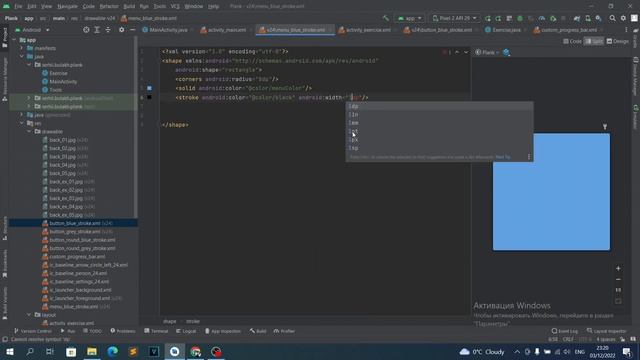Viewport: 640px width, 360px height.
Task: Open the Pixel 2 API 29 device dropdown
Action: click(x=454, y=18)
